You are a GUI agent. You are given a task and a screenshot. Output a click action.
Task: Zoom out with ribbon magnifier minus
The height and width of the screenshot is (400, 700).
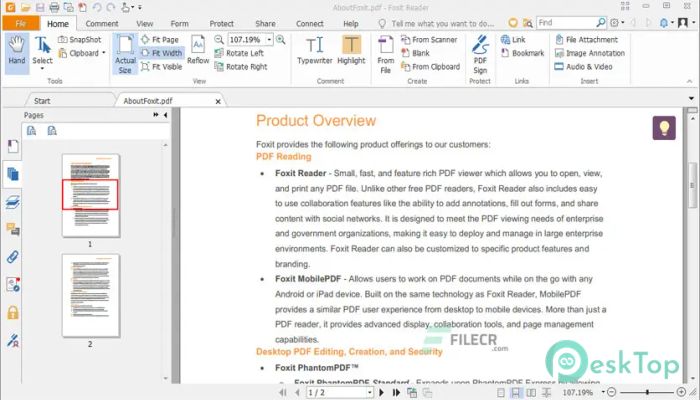pos(219,40)
